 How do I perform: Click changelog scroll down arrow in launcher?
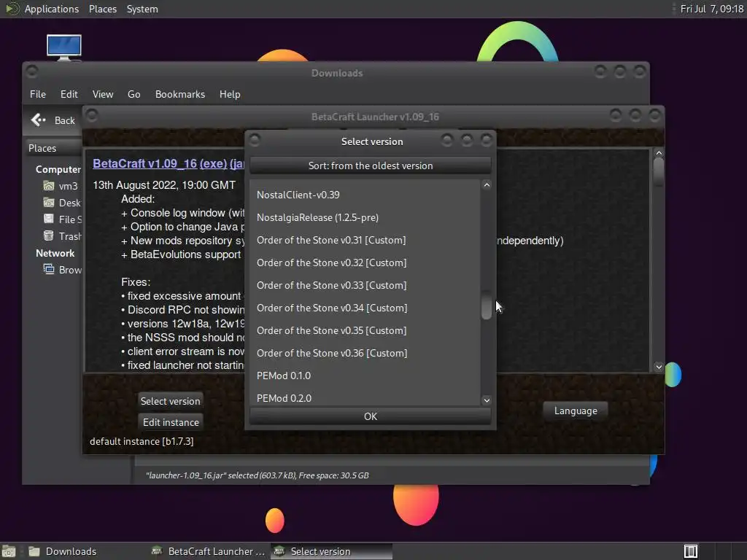[659, 367]
